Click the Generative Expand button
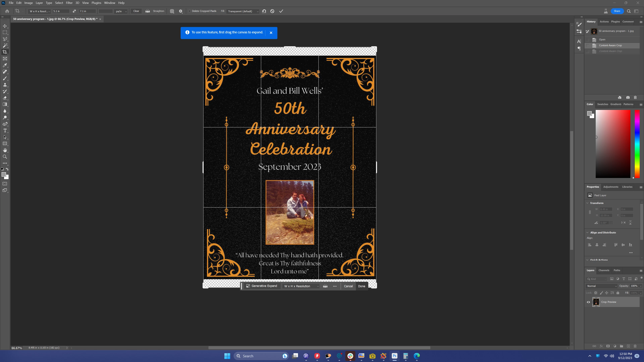This screenshot has width=644, height=362. [x=261, y=286]
